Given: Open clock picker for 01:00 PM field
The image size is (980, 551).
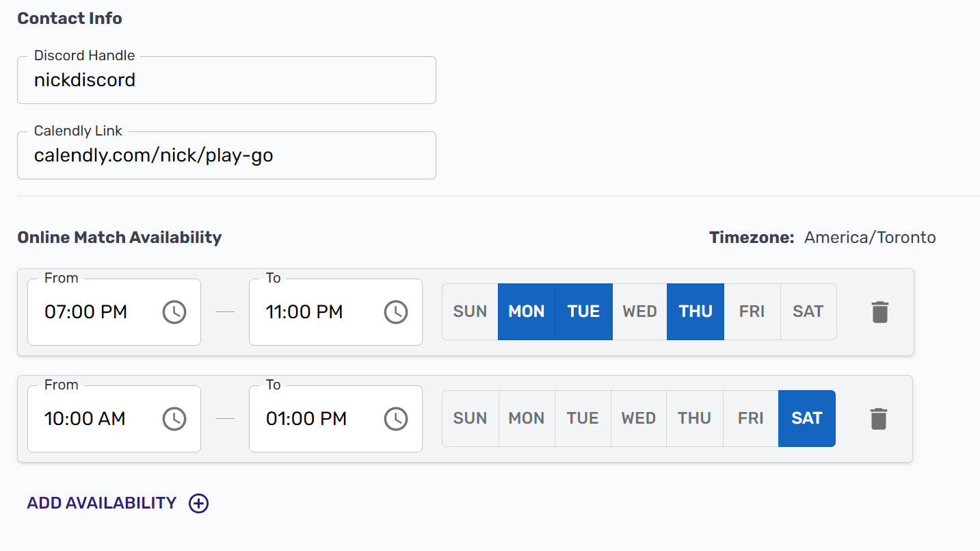Looking at the screenshot, I should [396, 419].
